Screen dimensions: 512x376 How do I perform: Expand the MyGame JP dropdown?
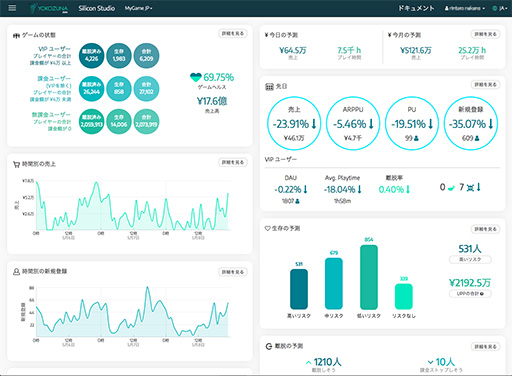coord(138,8)
